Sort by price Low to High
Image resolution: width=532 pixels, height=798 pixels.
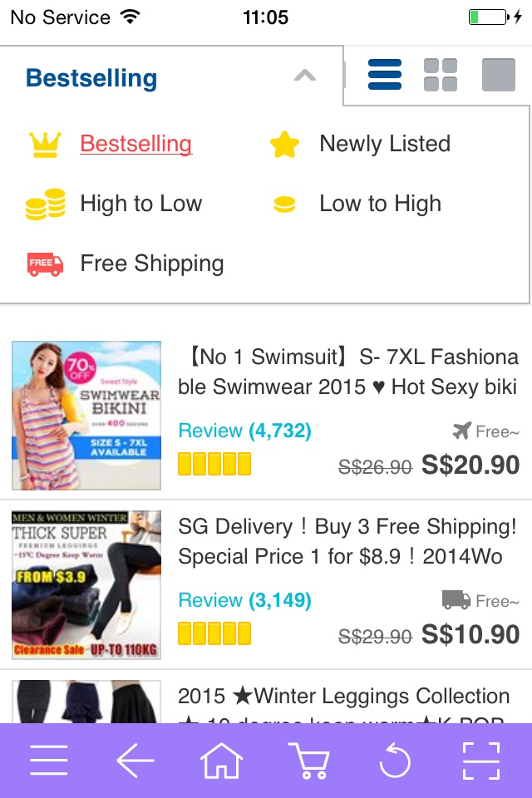(x=380, y=204)
